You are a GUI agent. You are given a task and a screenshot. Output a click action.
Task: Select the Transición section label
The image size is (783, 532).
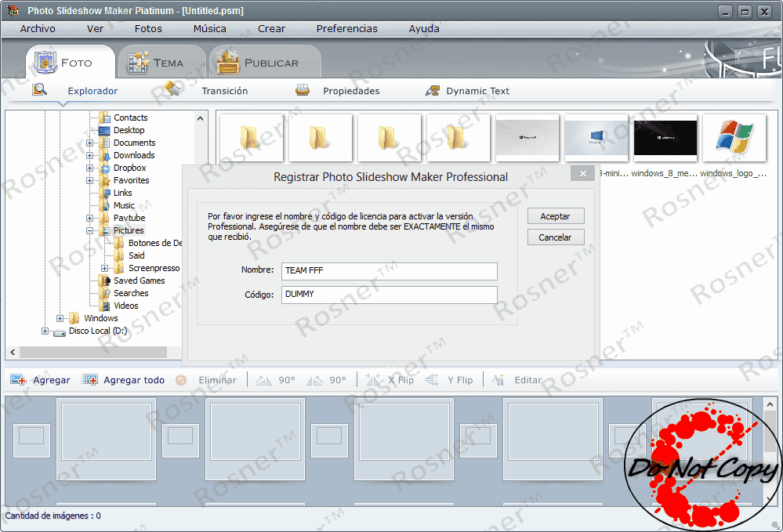point(225,91)
